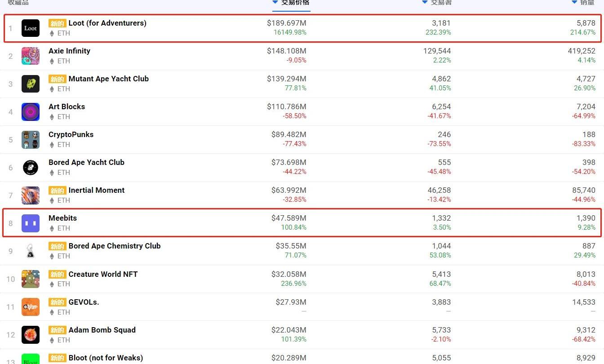Open the Adam Bomb Squad logo
This screenshot has height=364, width=604.
31,335
